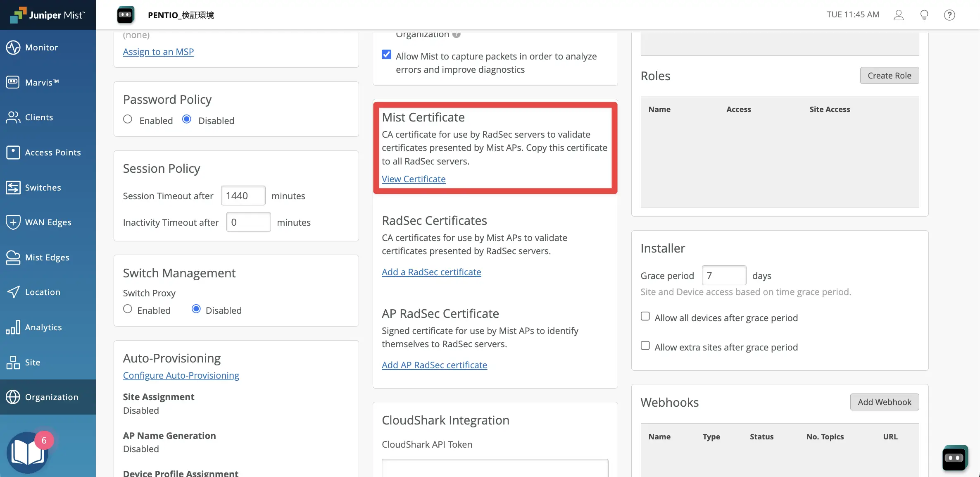The height and width of the screenshot is (477, 980).
Task: Click Roles table Access column header
Action: coord(739,109)
